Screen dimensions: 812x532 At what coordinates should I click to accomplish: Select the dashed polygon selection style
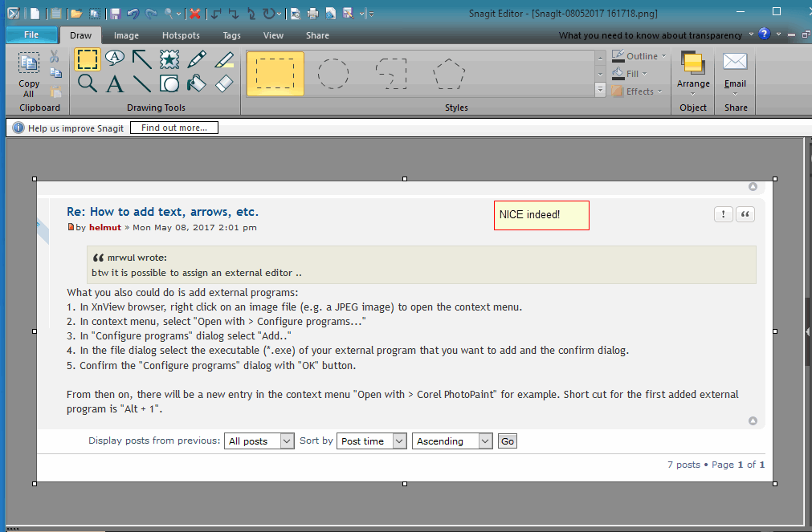449,74
